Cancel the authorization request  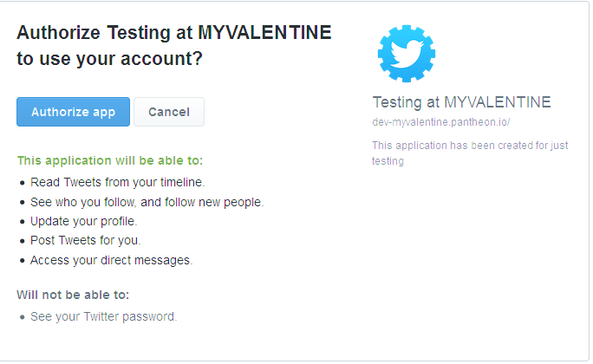[x=169, y=112]
